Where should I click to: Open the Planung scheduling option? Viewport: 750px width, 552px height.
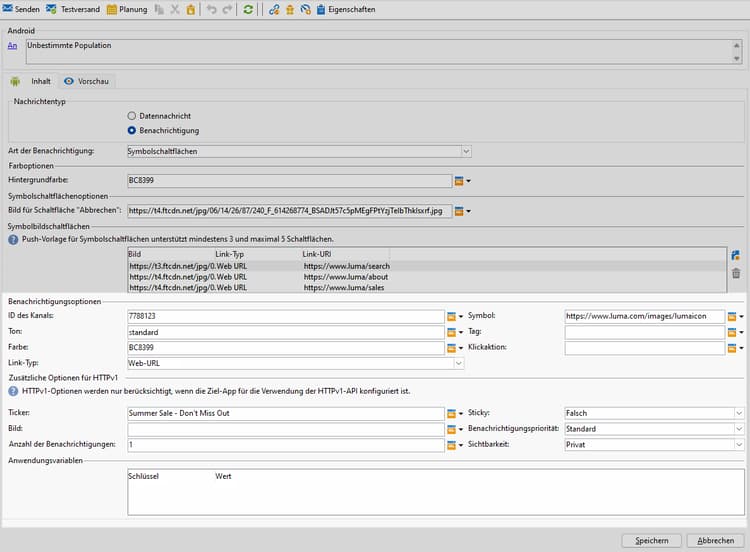(127, 9)
